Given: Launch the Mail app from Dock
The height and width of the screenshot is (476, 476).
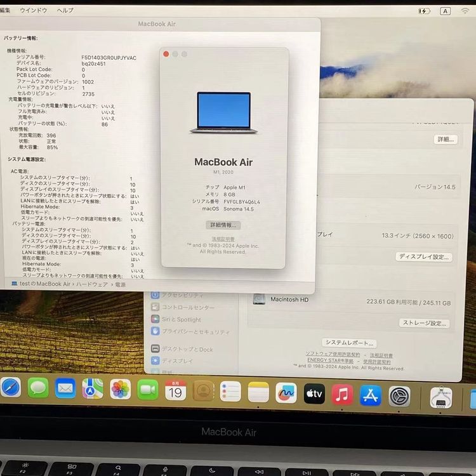Looking at the screenshot, I should (65, 388).
